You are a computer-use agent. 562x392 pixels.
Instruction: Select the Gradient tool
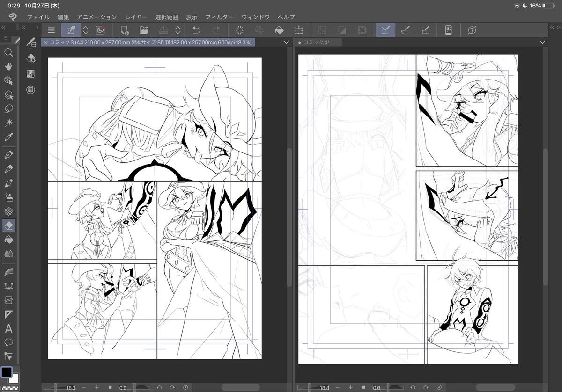point(8,271)
